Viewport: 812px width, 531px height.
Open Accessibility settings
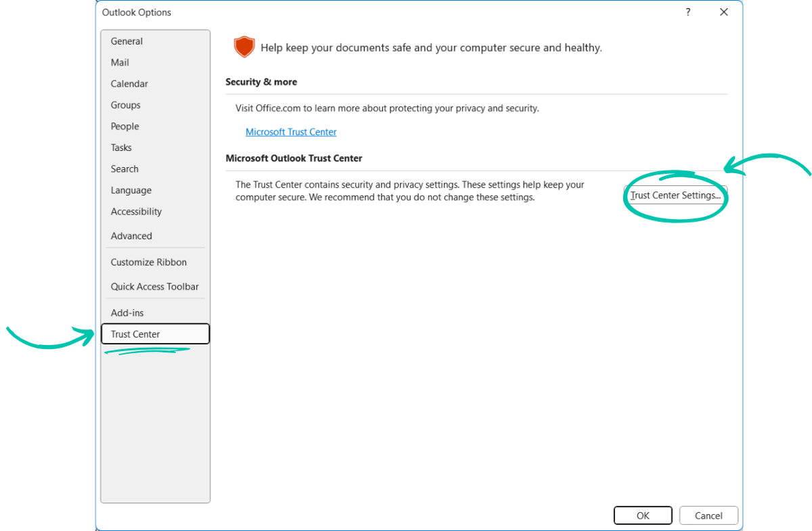pos(136,211)
